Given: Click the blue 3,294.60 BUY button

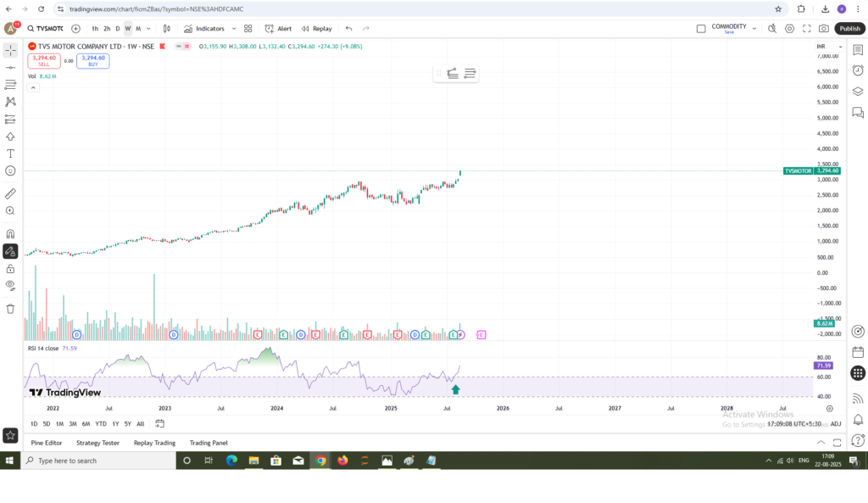Looking at the screenshot, I should [93, 60].
